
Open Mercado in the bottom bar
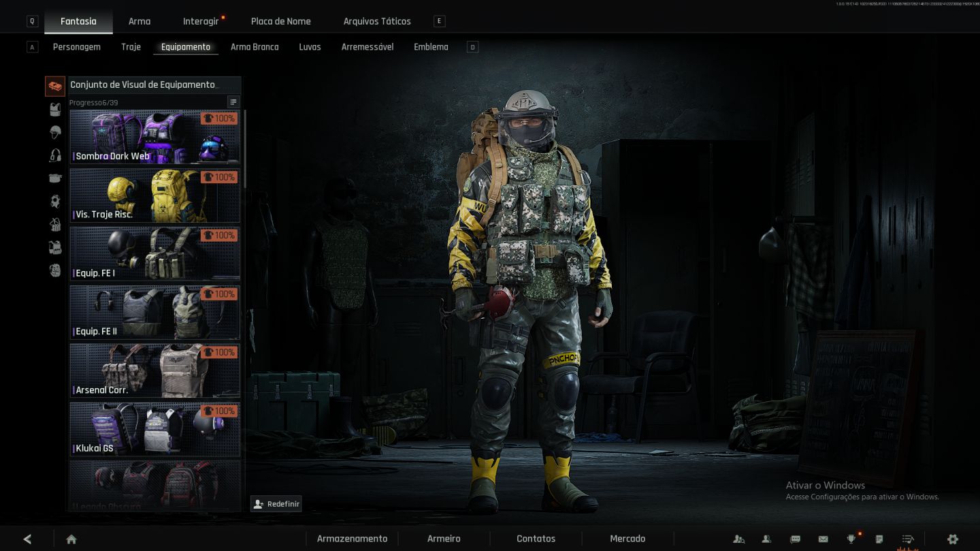627,539
